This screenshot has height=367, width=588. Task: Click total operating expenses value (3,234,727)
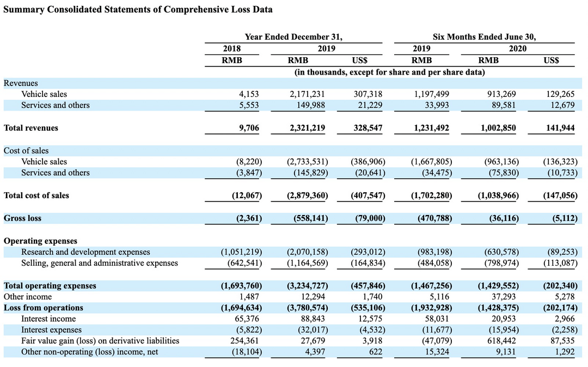[307, 286]
